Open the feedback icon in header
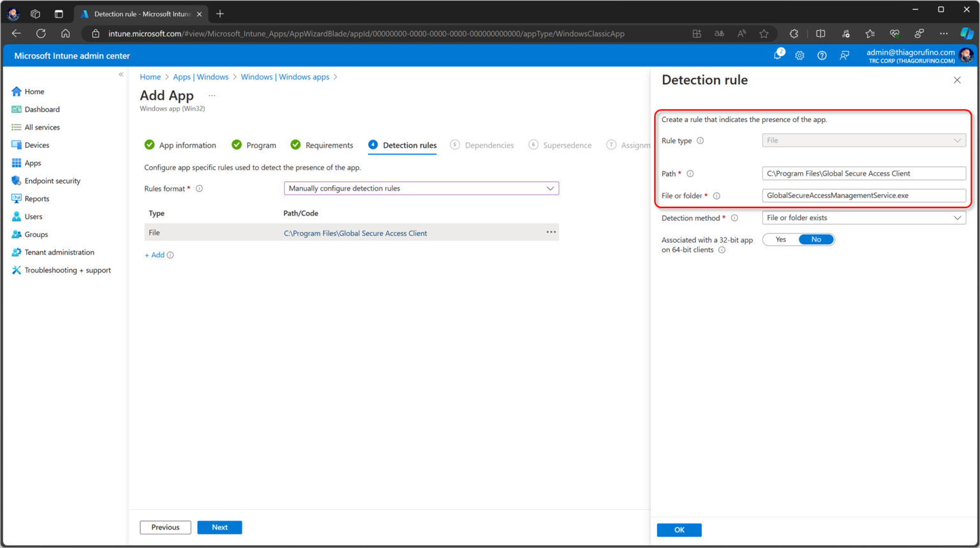The height and width of the screenshot is (548, 980). (844, 56)
